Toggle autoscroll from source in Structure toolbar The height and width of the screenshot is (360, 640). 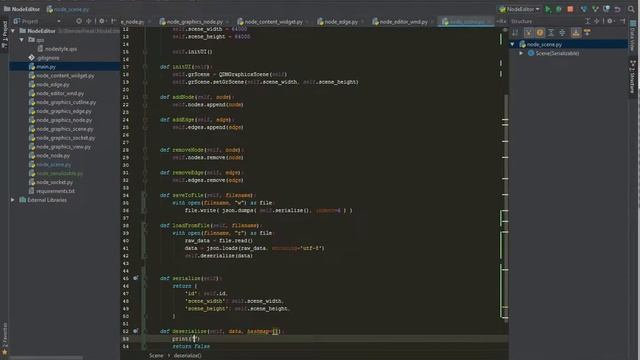click(x=587, y=33)
